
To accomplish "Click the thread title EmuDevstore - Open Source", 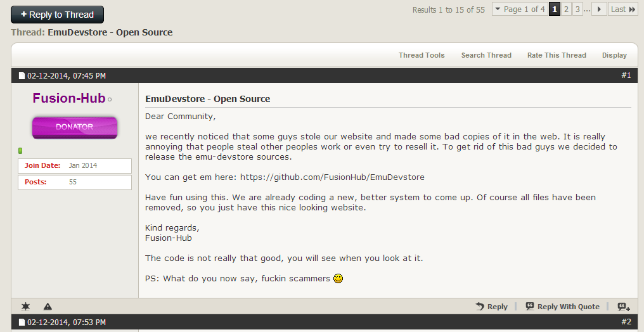I will (110, 32).
